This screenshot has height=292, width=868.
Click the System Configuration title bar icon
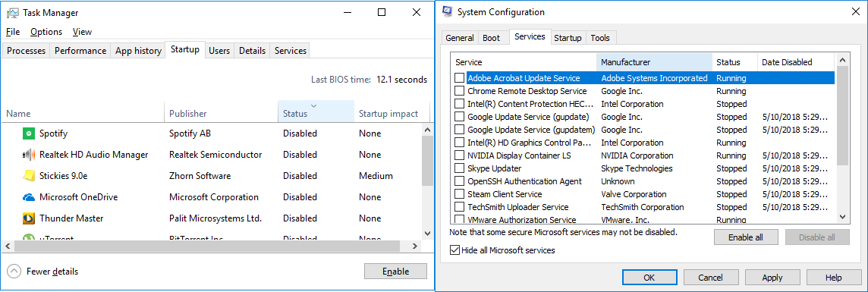coord(448,11)
